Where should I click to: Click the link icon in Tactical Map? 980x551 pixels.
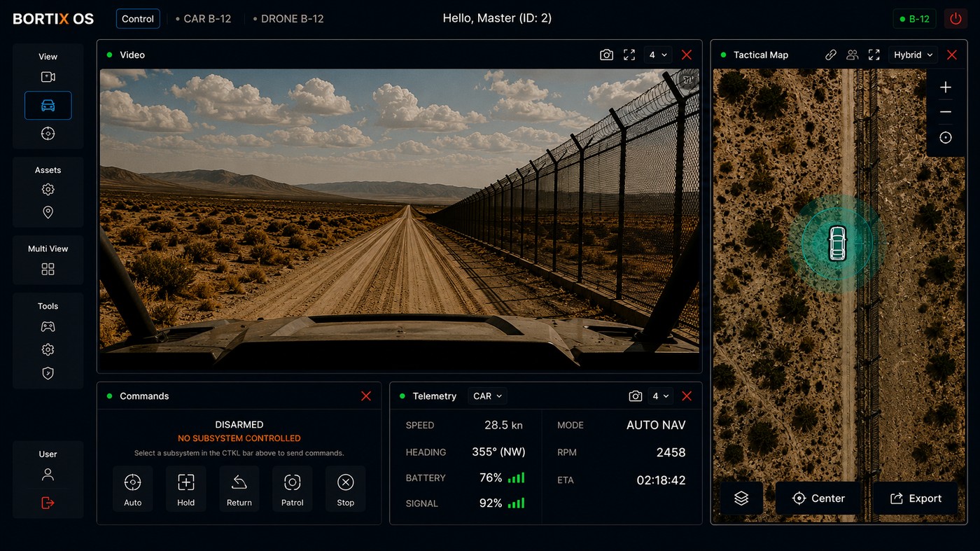pos(831,55)
